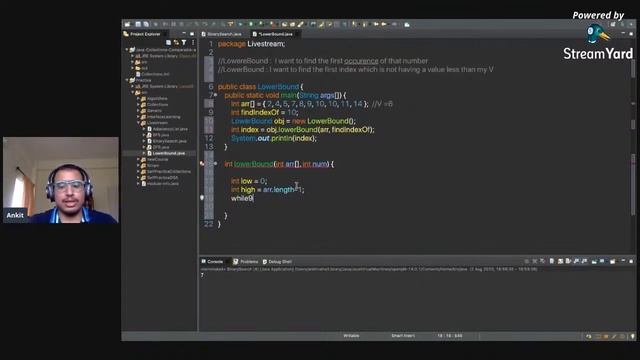Toggle code fold for lowerBound method
Viewport: 640px width, 360px height.
pyautogui.click(x=216, y=164)
